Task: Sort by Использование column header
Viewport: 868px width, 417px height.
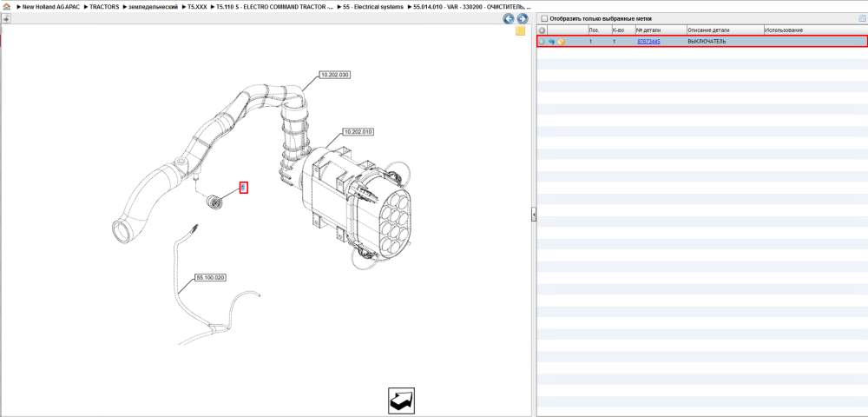Action: tap(815, 30)
